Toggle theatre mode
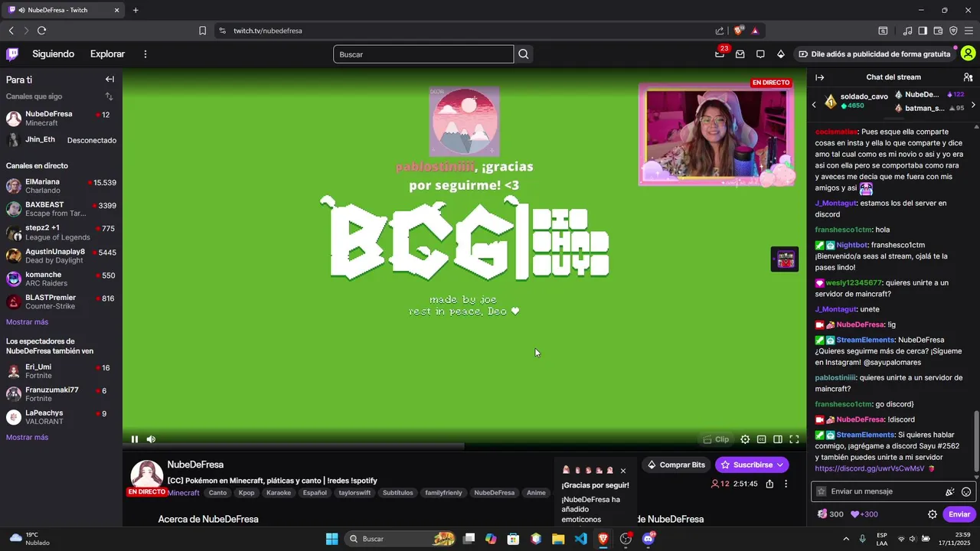This screenshot has height=551, width=980. 777,439
